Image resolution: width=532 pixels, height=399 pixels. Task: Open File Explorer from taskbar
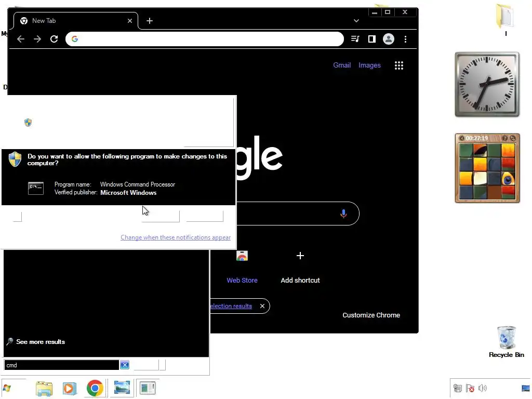[44, 388]
